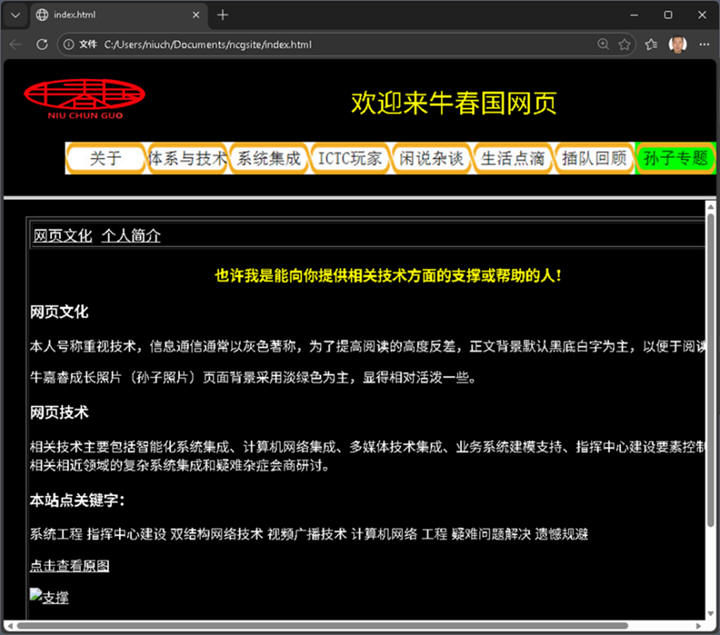Open the 系统集成 navigation button

point(269,158)
